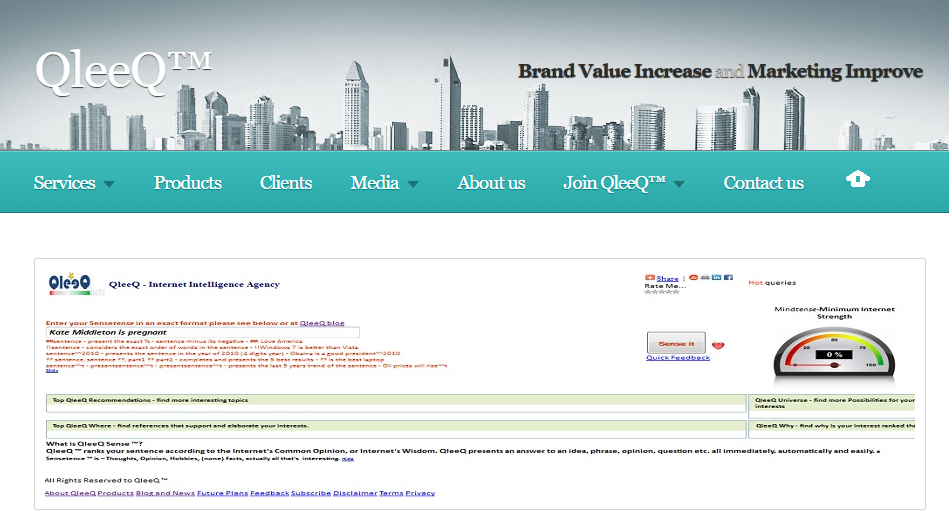Click the gray icon before the LinkedIn icon
The image size is (949, 514).
[x=705, y=277]
